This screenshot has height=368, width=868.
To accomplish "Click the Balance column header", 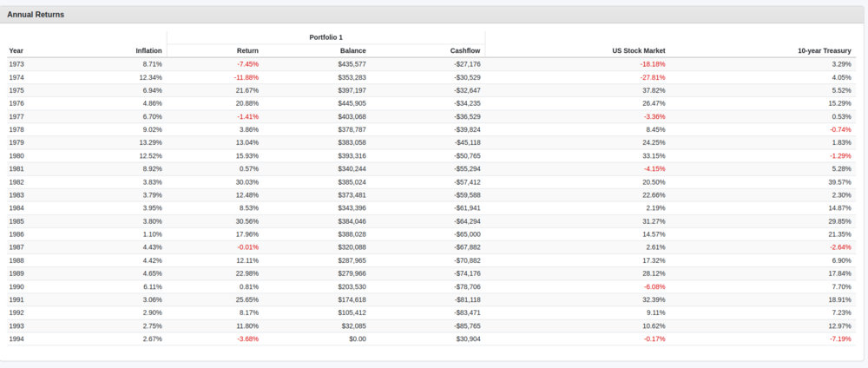I will 352,50.
